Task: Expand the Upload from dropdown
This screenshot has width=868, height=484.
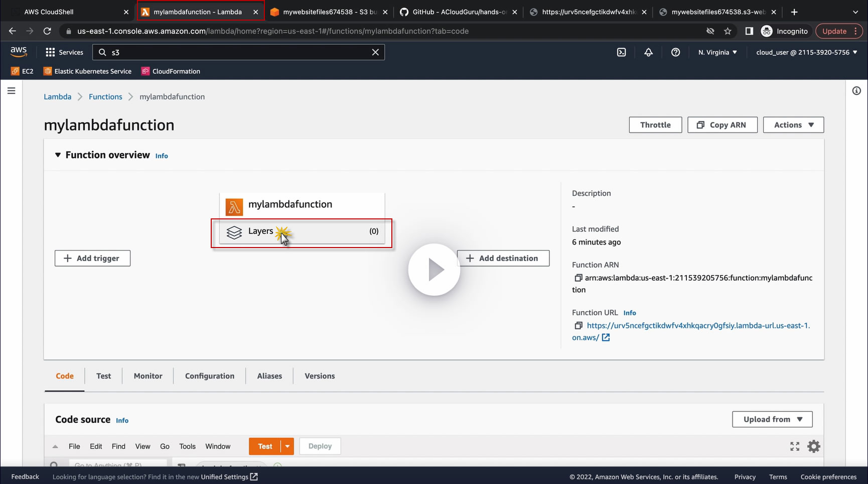Action: [772, 419]
